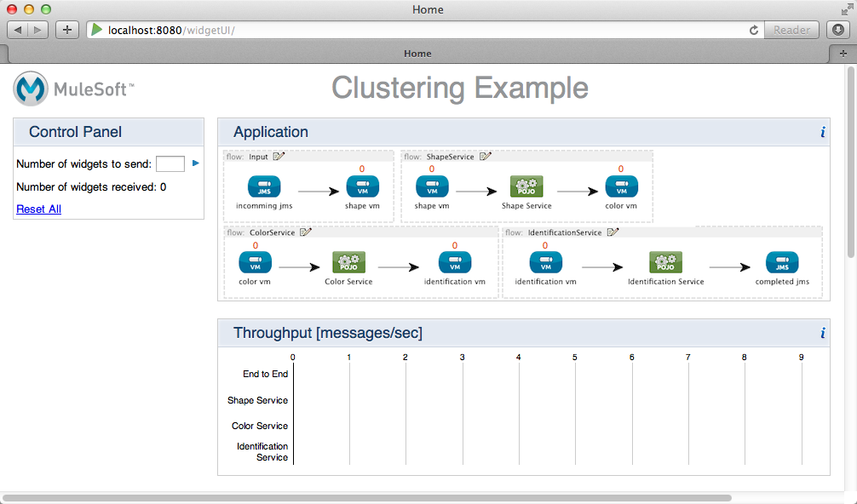Click the Identification Service POJO icon
This screenshot has height=504, width=857.
665,263
